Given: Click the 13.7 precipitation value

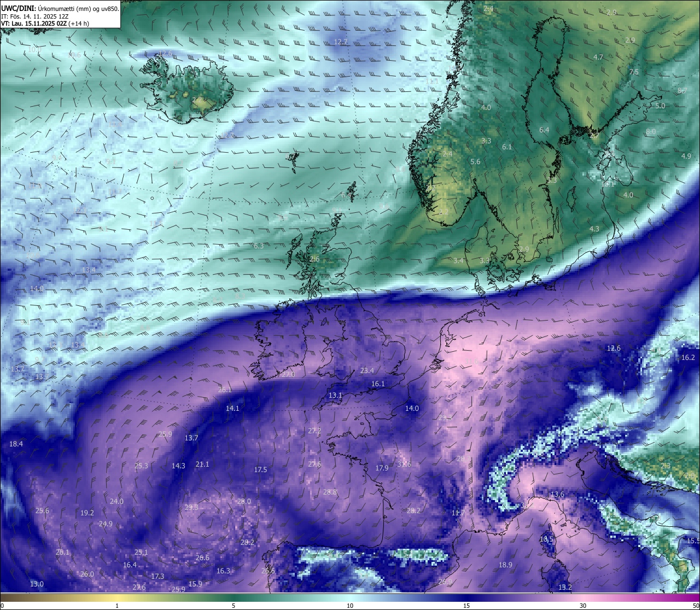Looking at the screenshot, I should (191, 438).
